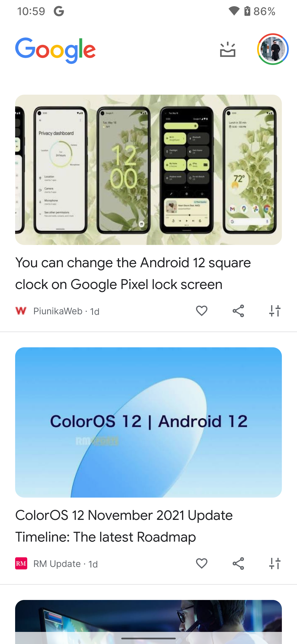Tap the RM Update source logo

pyautogui.click(x=21, y=563)
